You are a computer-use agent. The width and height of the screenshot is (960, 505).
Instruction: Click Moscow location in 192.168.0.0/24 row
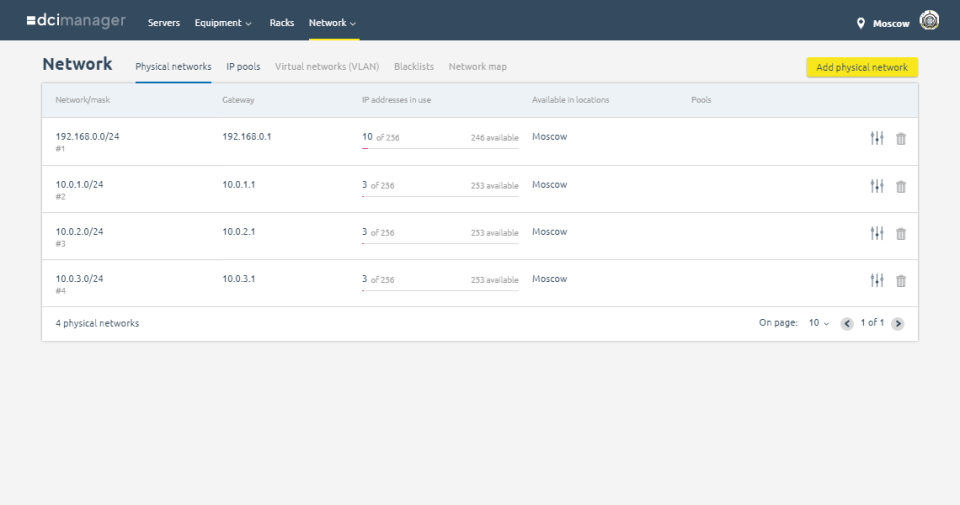tap(549, 137)
